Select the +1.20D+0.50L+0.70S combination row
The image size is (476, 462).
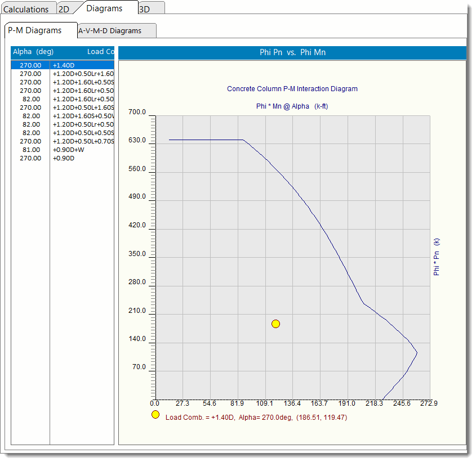[x=83, y=141]
